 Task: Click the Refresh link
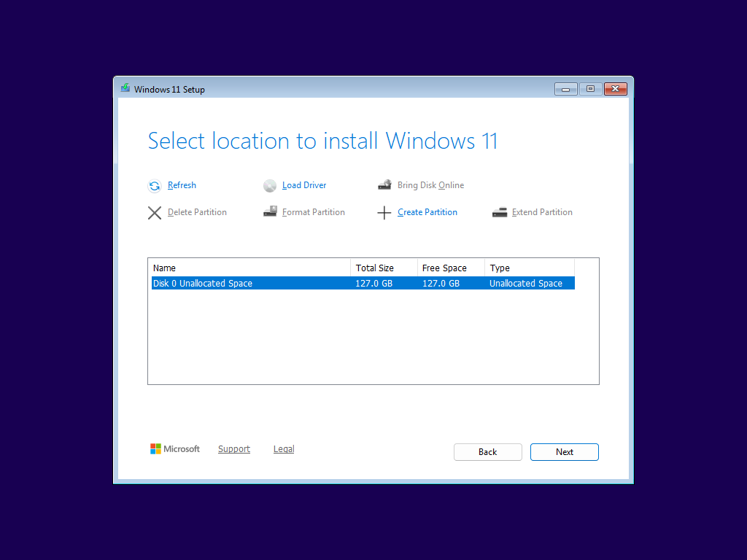click(x=182, y=185)
